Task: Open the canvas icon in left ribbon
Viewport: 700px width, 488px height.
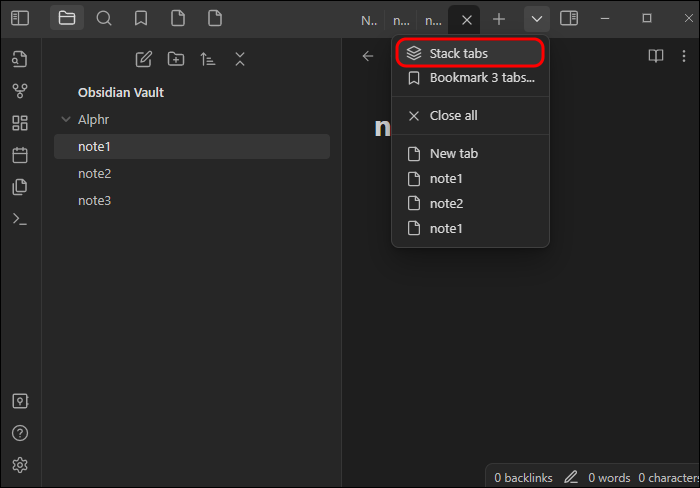Action: 20,123
